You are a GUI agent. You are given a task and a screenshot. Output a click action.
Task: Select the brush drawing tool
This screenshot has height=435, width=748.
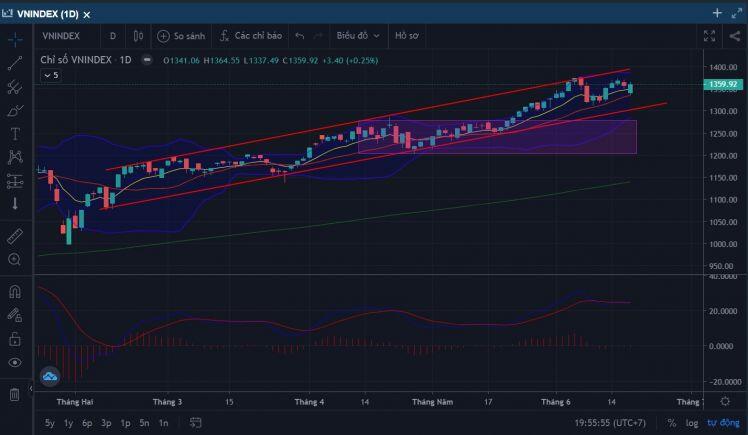point(15,111)
